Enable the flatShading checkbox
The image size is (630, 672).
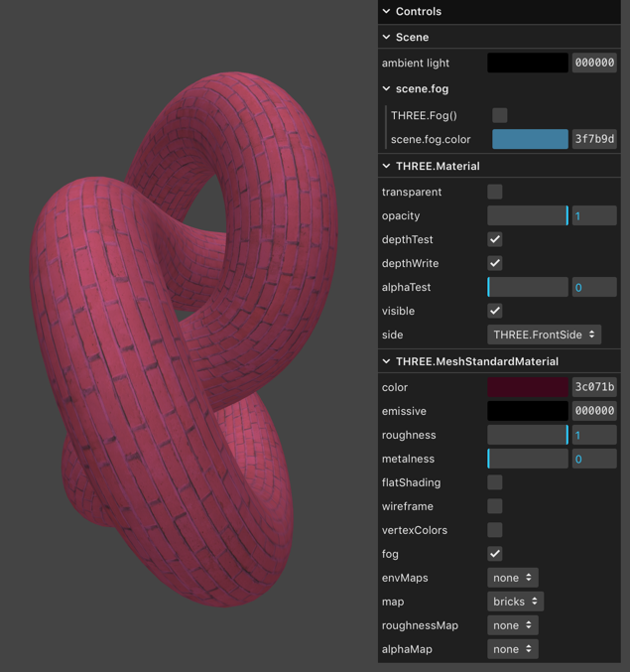[x=495, y=482]
